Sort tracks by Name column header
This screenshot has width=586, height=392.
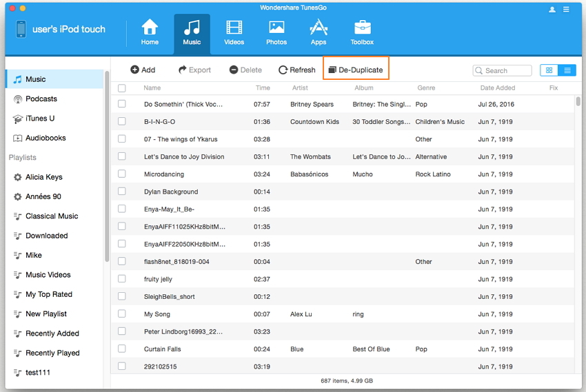coord(152,88)
